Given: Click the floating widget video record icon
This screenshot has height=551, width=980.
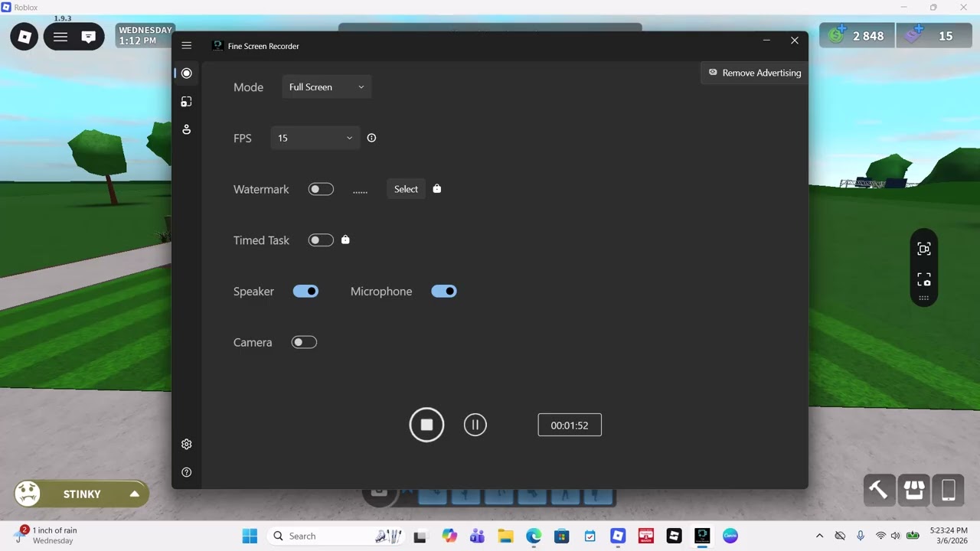Looking at the screenshot, I should click(924, 249).
